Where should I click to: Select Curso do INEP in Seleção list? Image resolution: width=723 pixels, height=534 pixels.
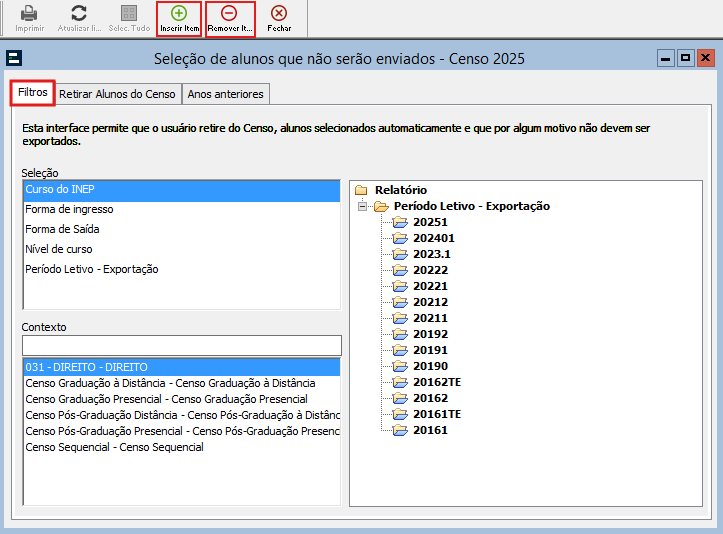[x=182, y=190]
